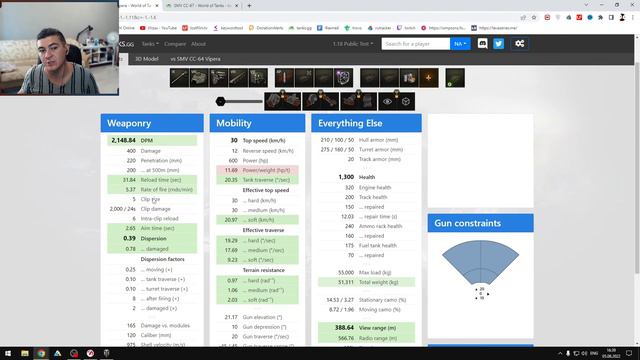Open Chrome extensions puzzle icon
Viewport: 640px width, 360px height.
600,17
